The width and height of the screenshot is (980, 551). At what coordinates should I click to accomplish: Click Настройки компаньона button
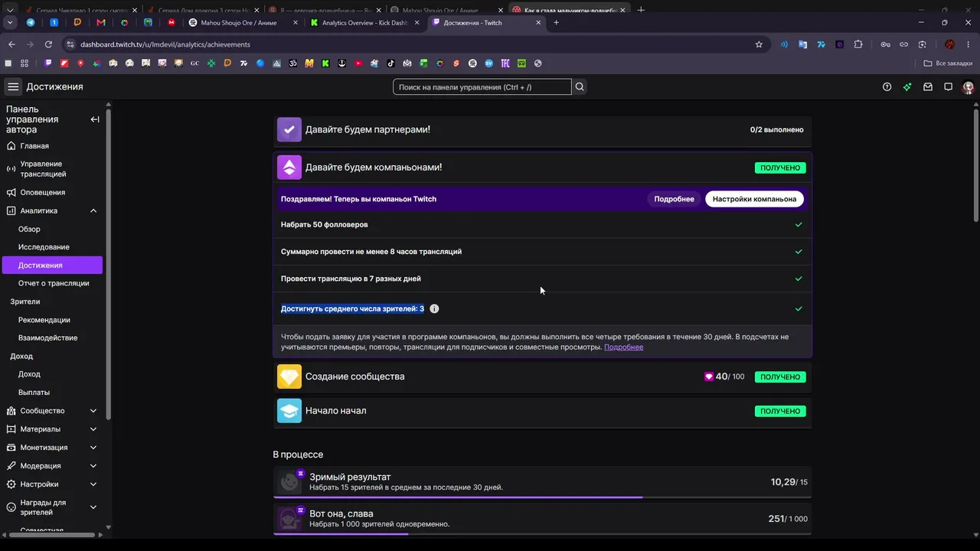(754, 199)
